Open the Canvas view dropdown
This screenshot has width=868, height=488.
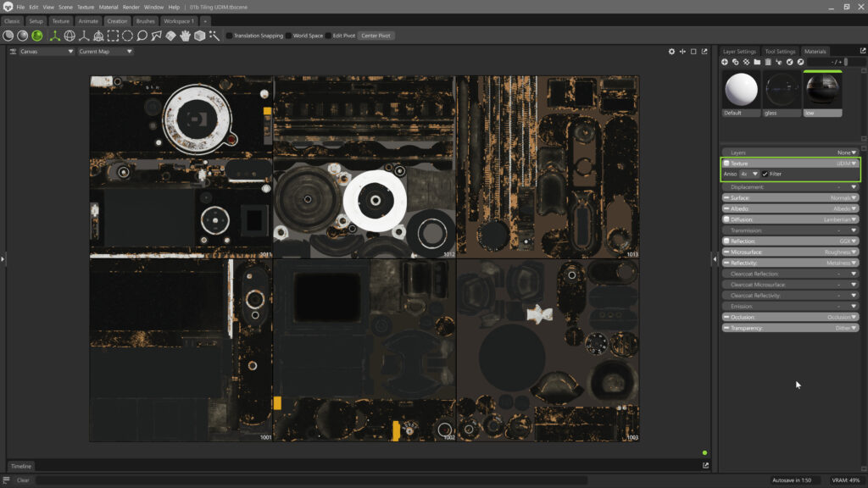[x=46, y=52]
